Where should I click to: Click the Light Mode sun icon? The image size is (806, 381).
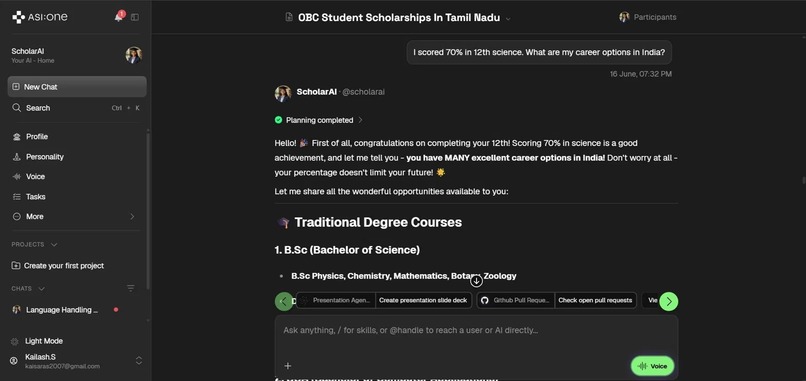coord(14,341)
